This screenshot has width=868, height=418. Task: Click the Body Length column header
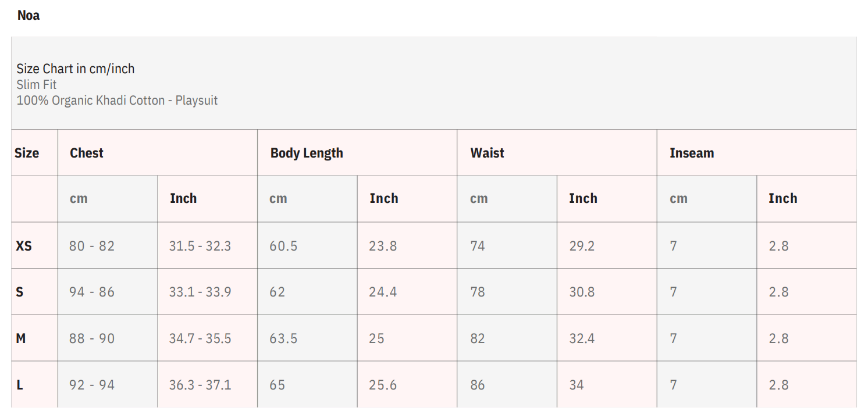pos(307,153)
